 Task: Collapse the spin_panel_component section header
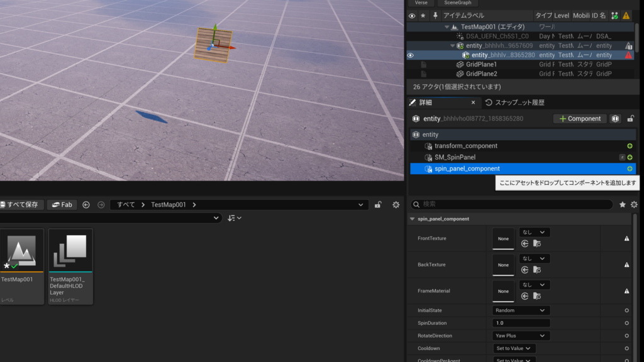pyautogui.click(x=413, y=219)
